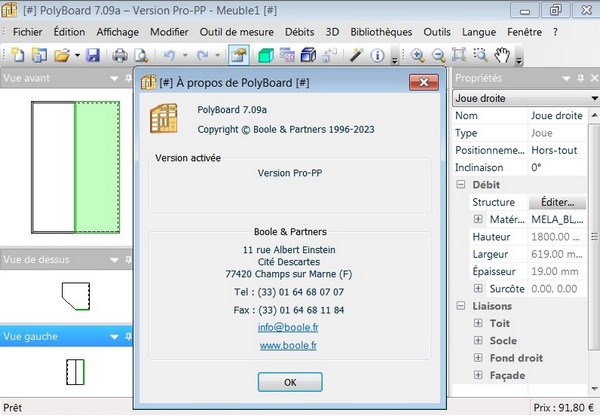This screenshot has height=416, width=600.
Task: Select the green panel in Vue avant
Action: click(97, 167)
